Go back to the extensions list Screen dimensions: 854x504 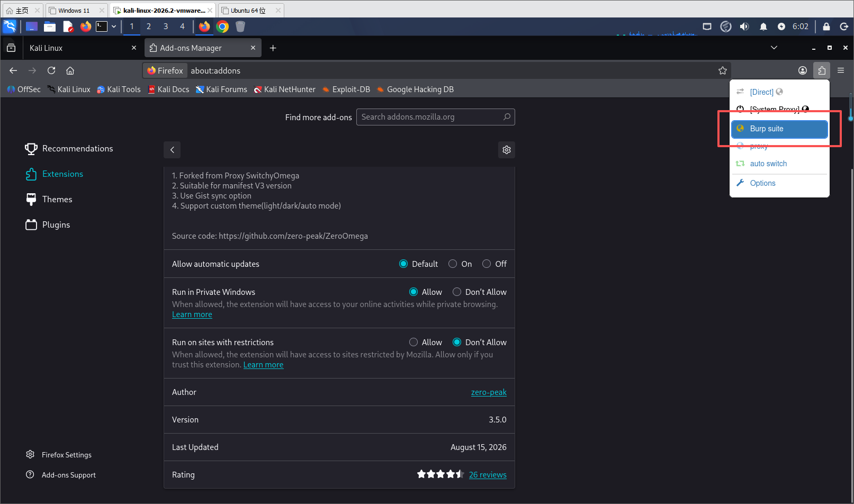[x=172, y=150]
